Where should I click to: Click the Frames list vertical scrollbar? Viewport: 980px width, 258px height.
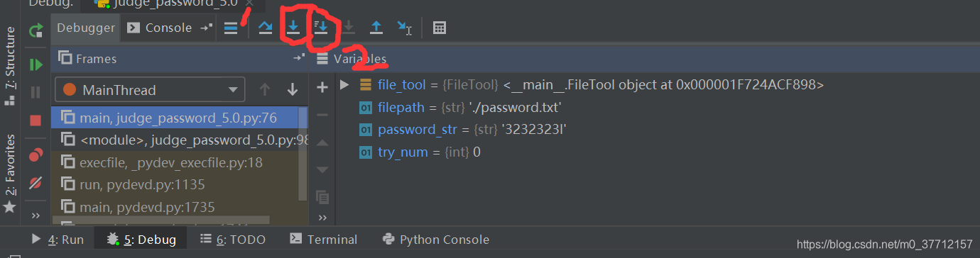click(303, 153)
